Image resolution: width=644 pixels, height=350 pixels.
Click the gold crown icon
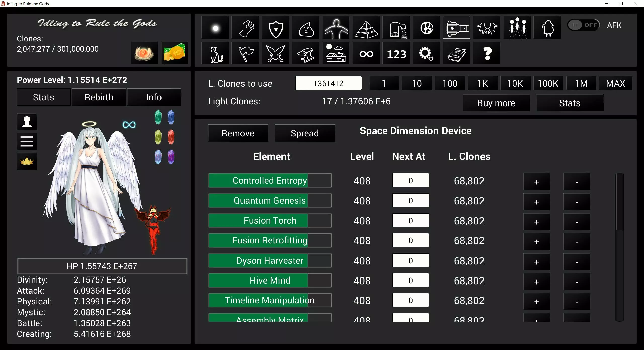click(x=27, y=161)
